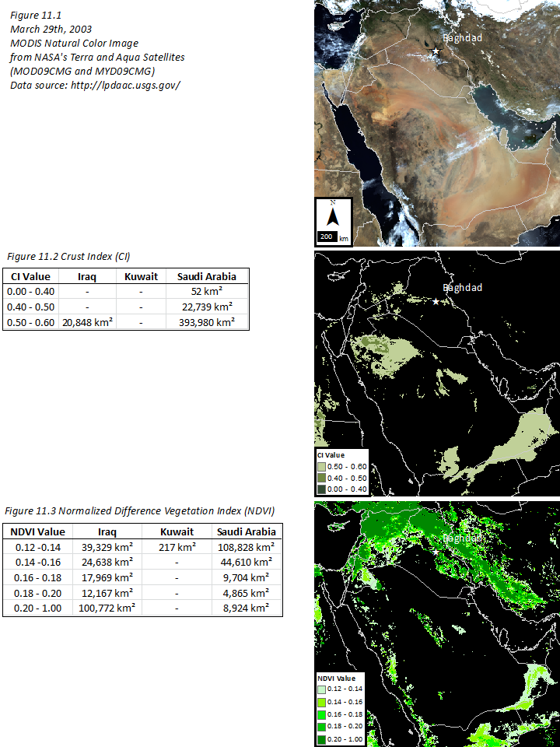Viewport: 560px width, 747px height.
Task: Click the 'NDVI Value' legend title on the map
Action: [x=336, y=678]
